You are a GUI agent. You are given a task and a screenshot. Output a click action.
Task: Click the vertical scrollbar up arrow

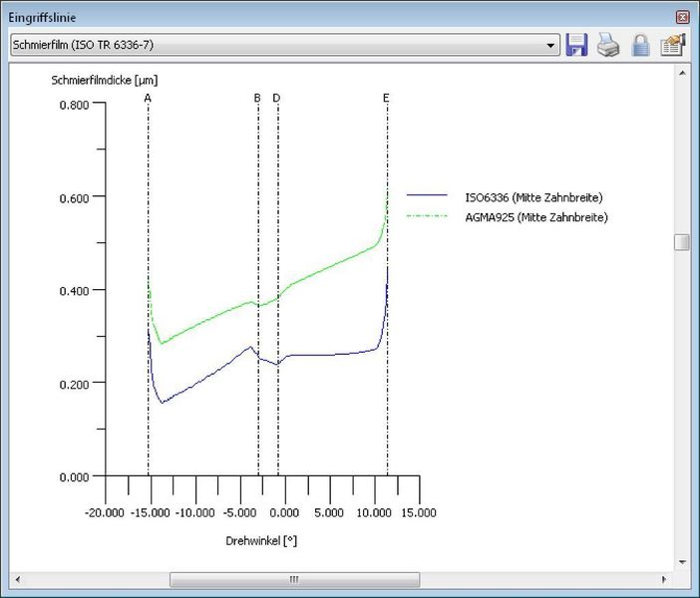(x=682, y=73)
